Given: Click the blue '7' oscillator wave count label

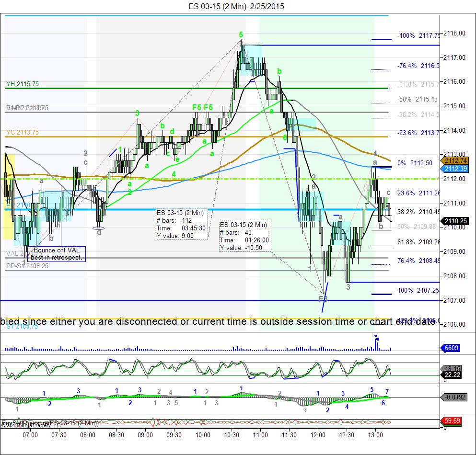Looking at the screenshot, I should 387,392.
